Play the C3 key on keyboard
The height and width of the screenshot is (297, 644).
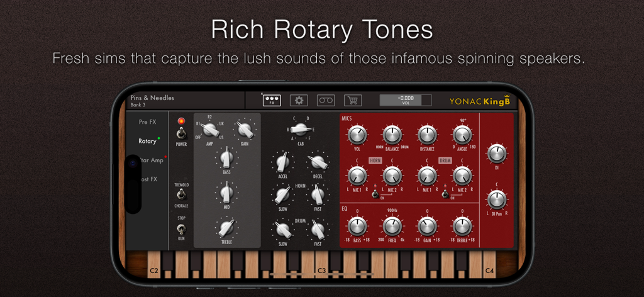(322, 264)
